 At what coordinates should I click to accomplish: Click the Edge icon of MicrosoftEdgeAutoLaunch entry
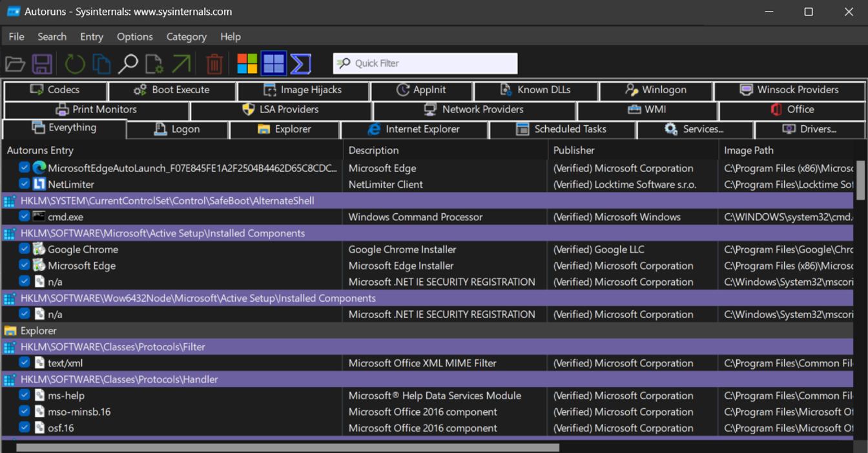point(39,167)
